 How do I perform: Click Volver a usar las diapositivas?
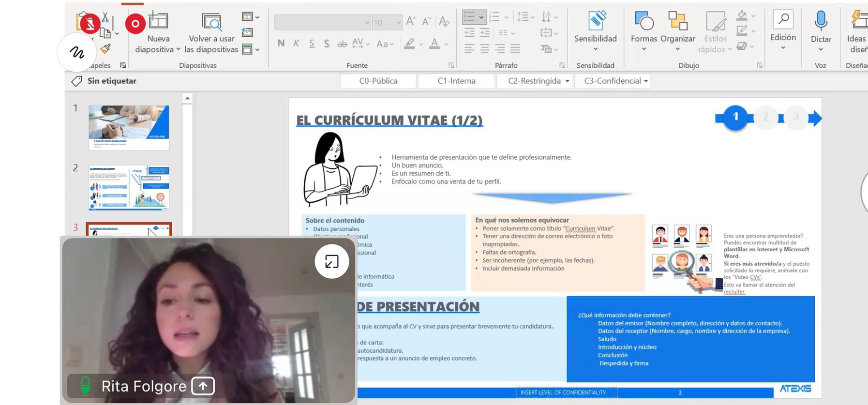pos(211,22)
